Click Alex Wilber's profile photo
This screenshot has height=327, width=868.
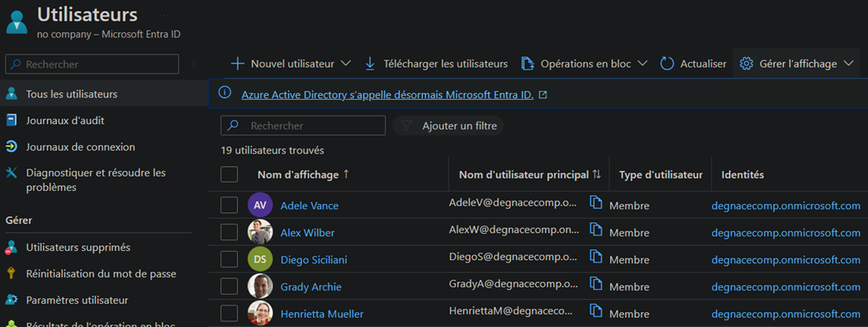(260, 232)
